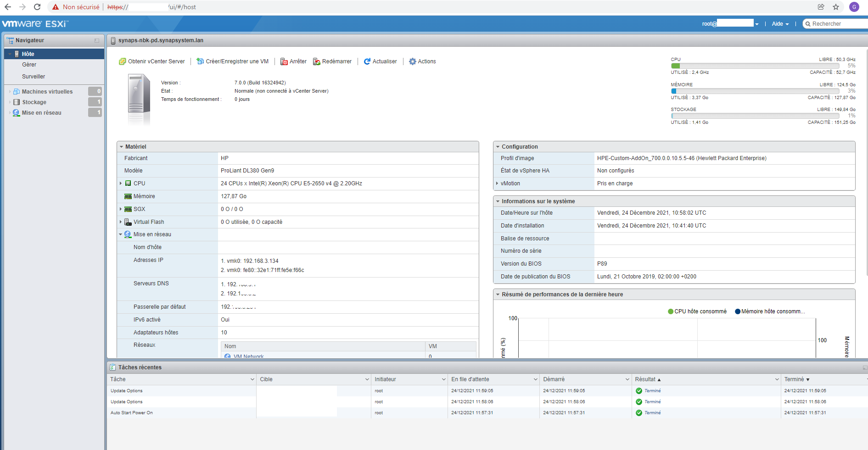Click the CPU usage bar

(x=755, y=66)
